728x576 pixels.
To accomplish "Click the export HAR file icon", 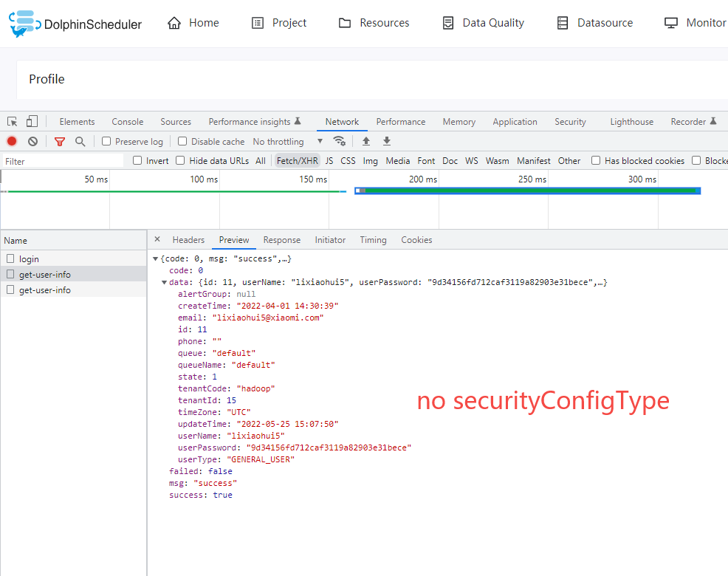I will coord(386,141).
